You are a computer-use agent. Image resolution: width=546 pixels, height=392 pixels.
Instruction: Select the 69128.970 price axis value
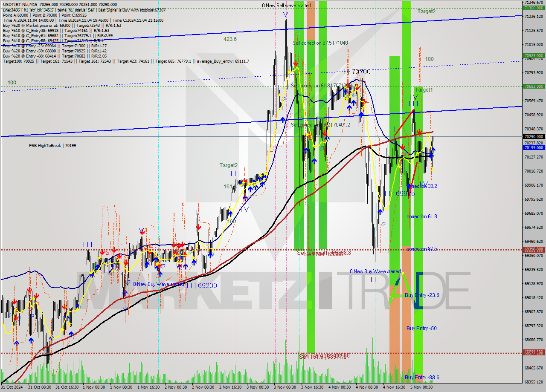coord(534,283)
